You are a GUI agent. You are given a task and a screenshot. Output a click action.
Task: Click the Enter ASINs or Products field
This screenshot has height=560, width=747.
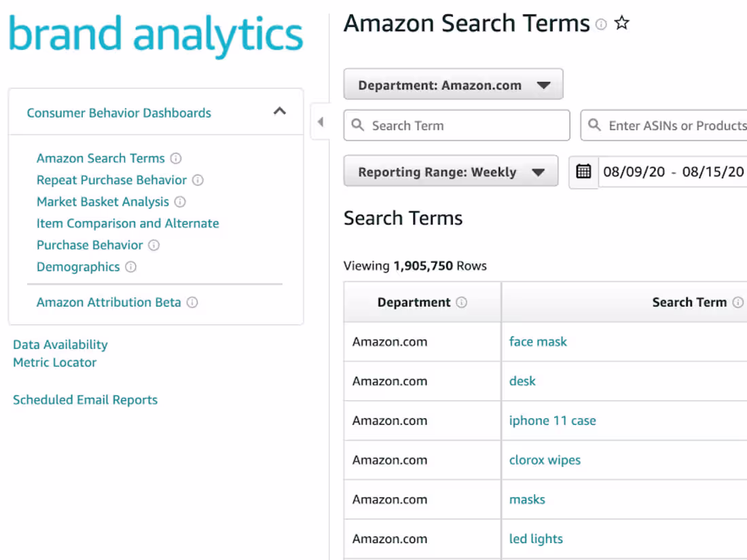pyautogui.click(x=672, y=126)
